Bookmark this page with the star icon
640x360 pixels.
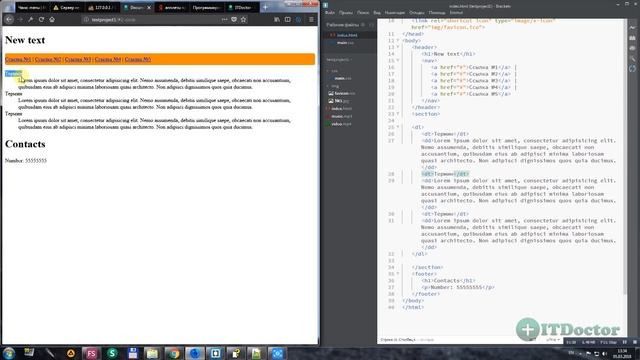coord(244,19)
